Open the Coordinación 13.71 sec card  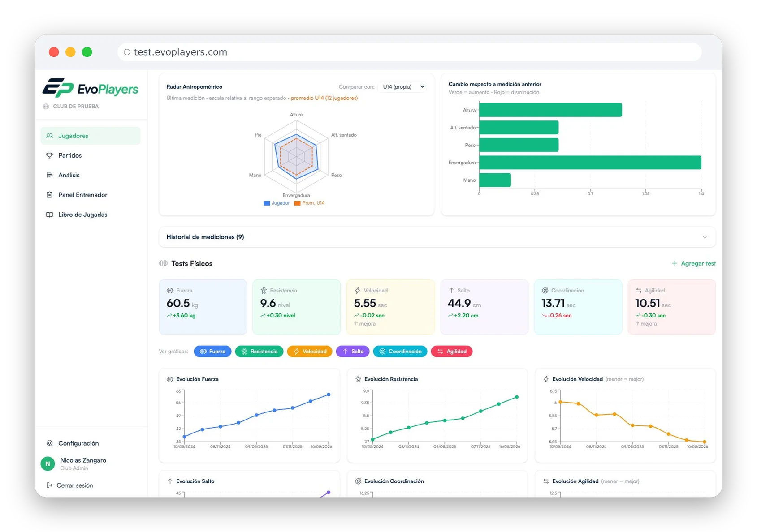click(x=578, y=307)
